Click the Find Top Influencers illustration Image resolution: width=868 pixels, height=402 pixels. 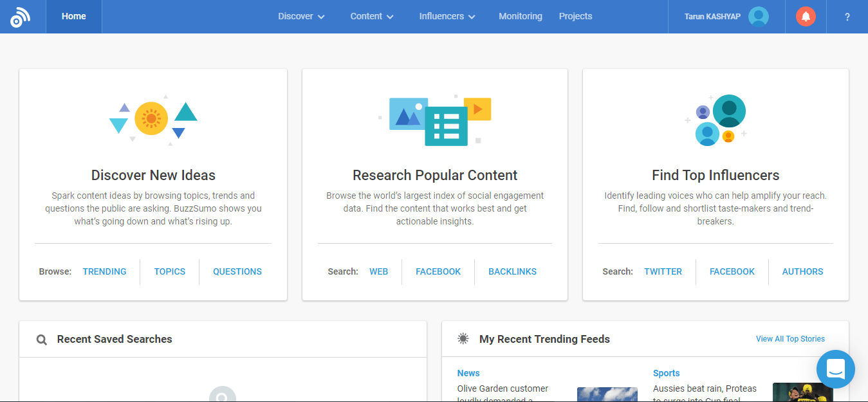coord(716,120)
